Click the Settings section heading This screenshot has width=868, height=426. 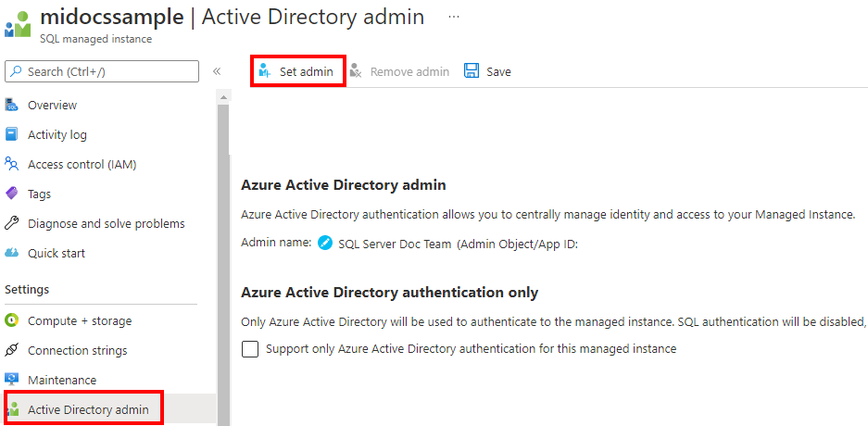(x=27, y=289)
